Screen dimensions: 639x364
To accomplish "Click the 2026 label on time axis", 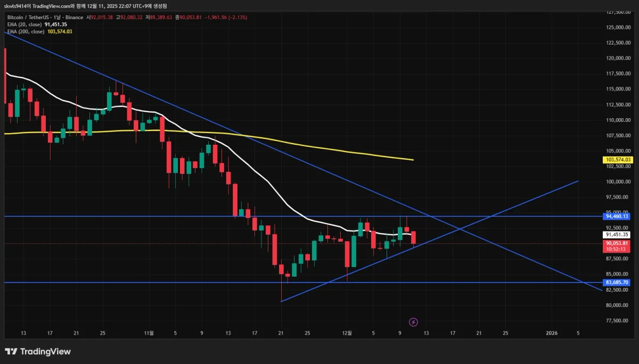I will pos(553,333).
